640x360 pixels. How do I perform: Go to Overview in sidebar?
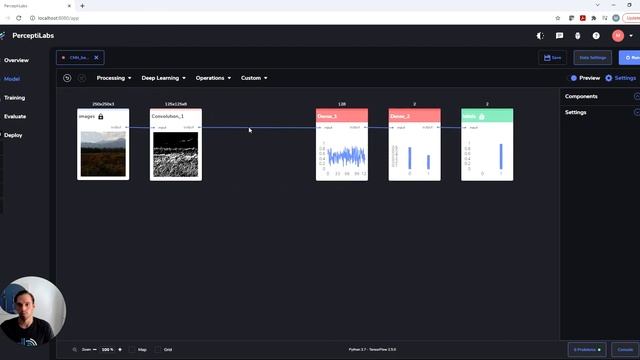pyautogui.click(x=16, y=60)
